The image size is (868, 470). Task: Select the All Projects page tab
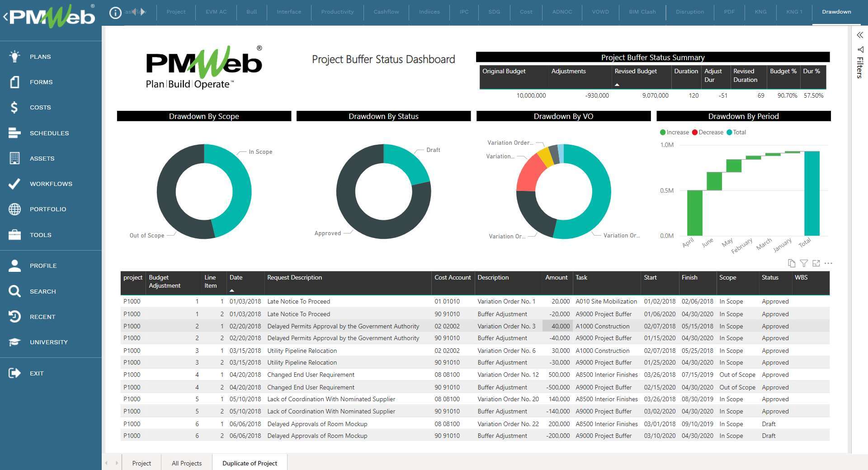click(186, 463)
